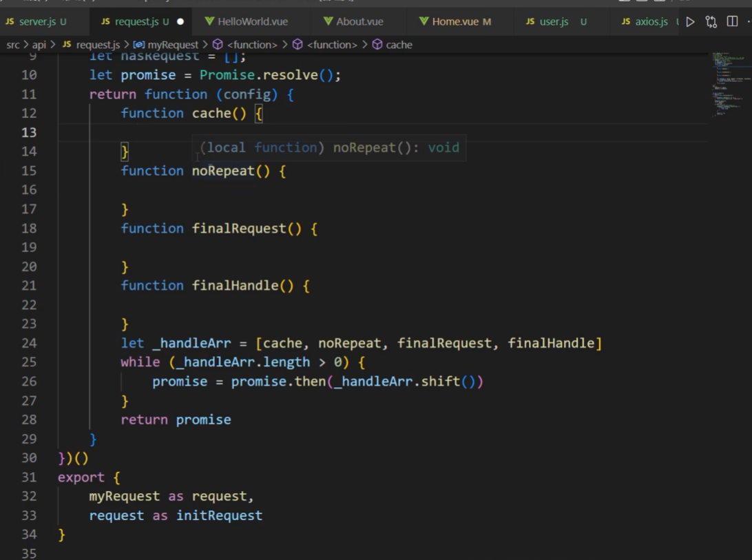The image size is (752, 560).
Task: Click the src breadcrumb segment
Action: (13, 45)
